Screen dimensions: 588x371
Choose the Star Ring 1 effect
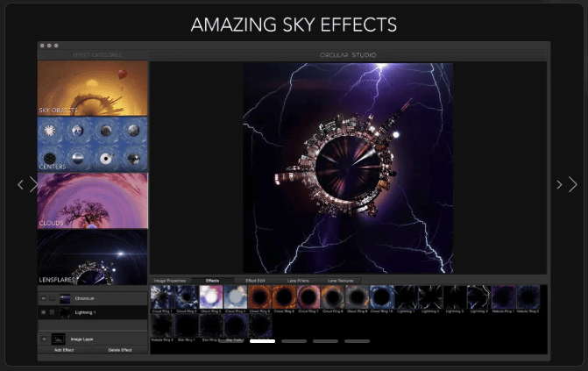[187, 325]
